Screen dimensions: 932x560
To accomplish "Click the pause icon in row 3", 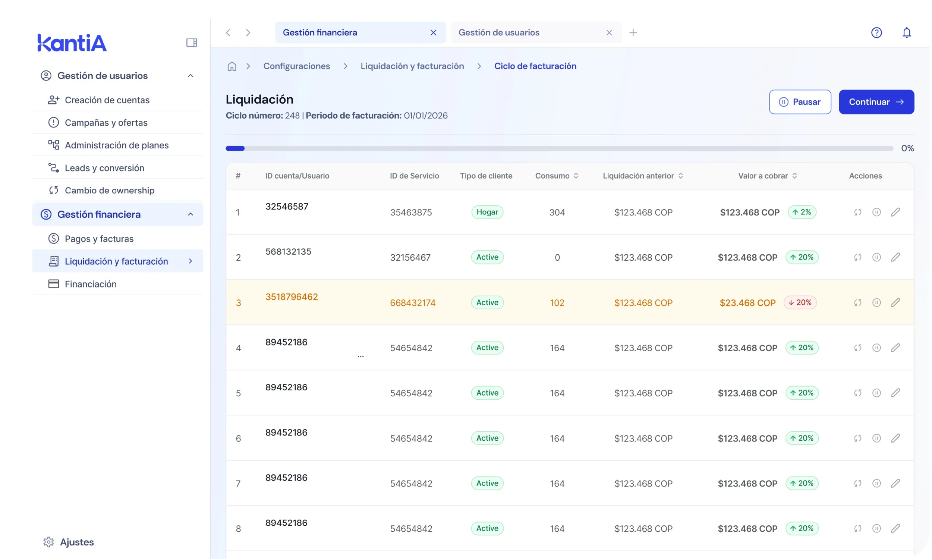I will [876, 303].
